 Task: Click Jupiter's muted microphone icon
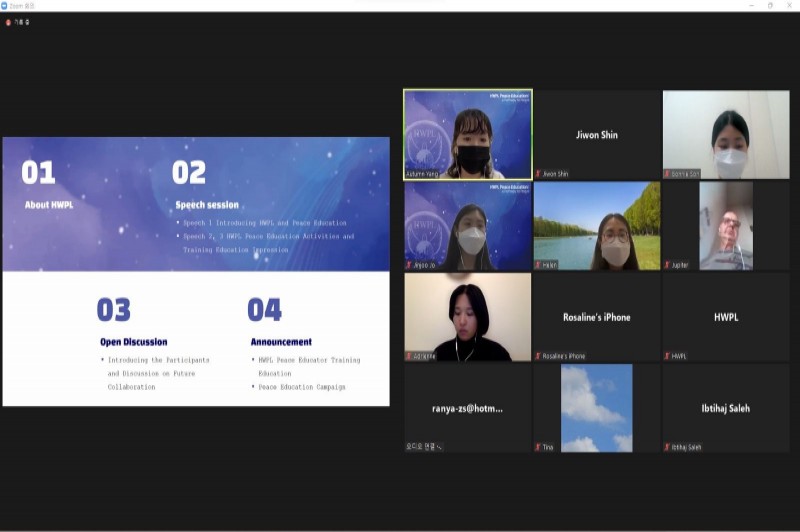pos(668,265)
